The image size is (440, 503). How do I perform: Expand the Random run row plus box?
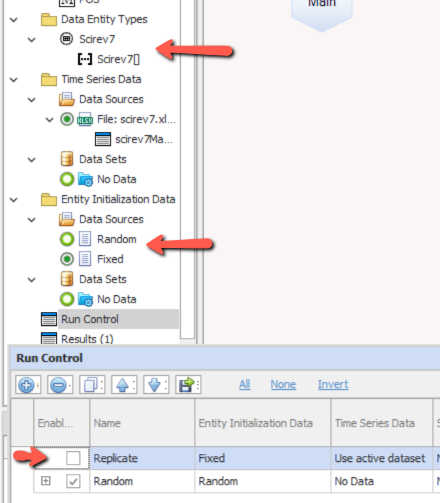(x=46, y=481)
